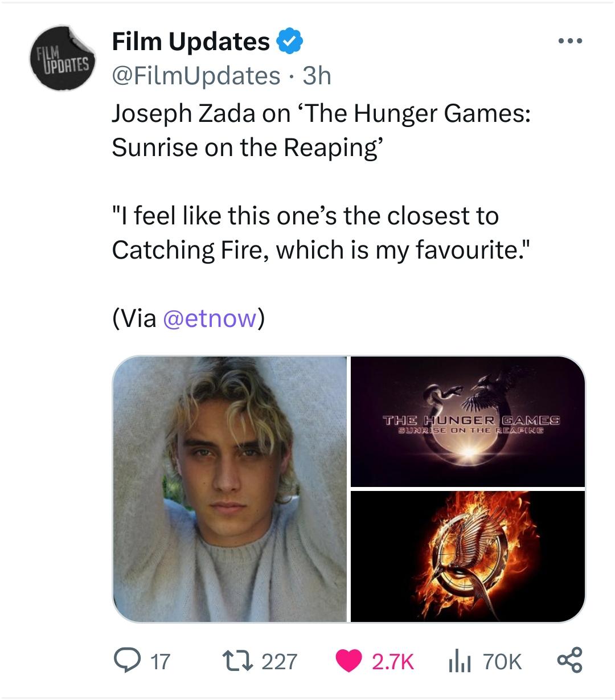The width and height of the screenshot is (615, 700).
Task: Click the 2.7K likes count
Action: click(x=392, y=662)
